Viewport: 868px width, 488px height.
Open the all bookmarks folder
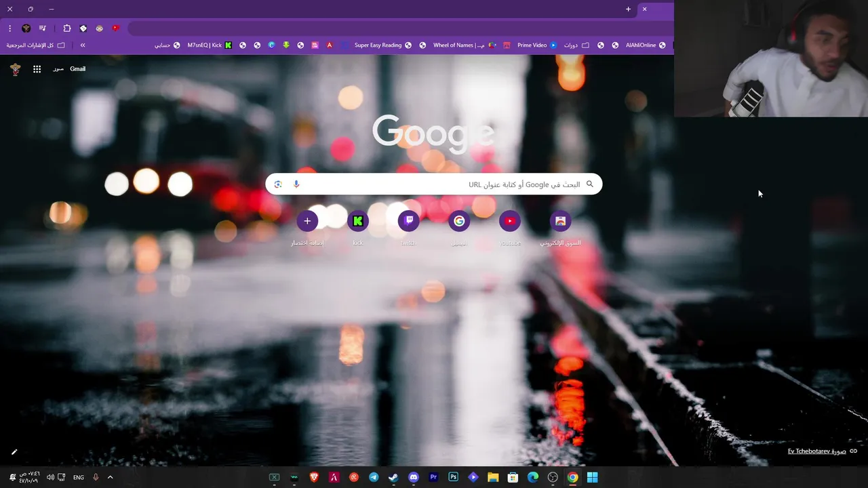tap(36, 45)
